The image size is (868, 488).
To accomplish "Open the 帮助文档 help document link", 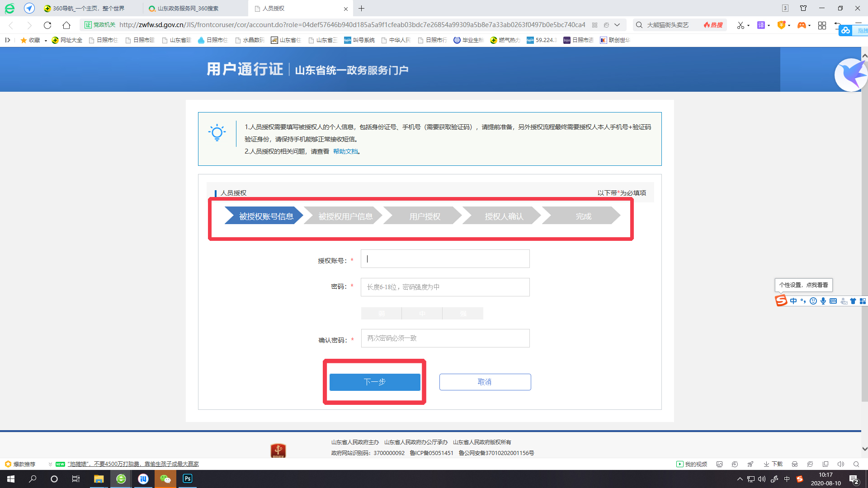I will (x=346, y=151).
